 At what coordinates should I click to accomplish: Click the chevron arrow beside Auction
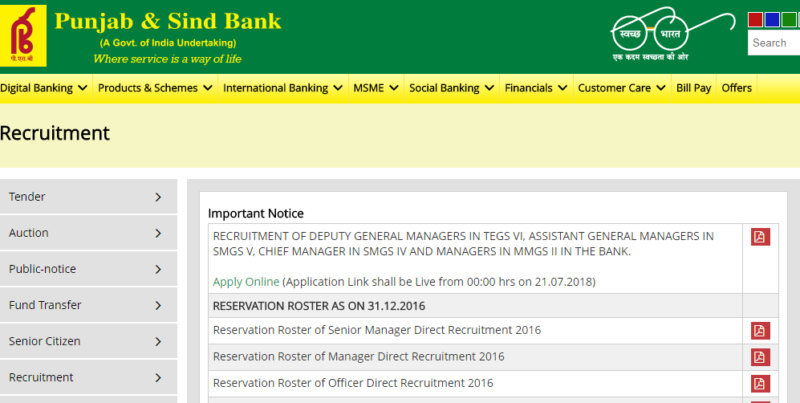click(158, 233)
